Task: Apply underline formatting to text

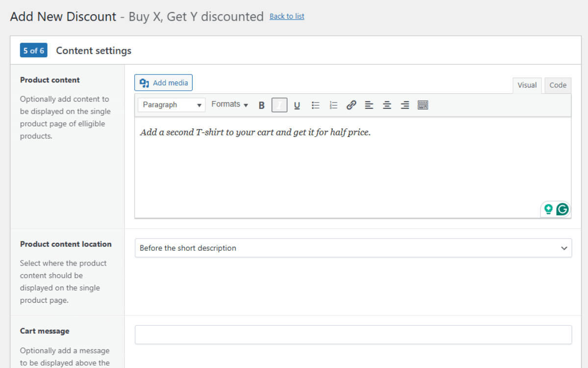Action: pos(297,105)
